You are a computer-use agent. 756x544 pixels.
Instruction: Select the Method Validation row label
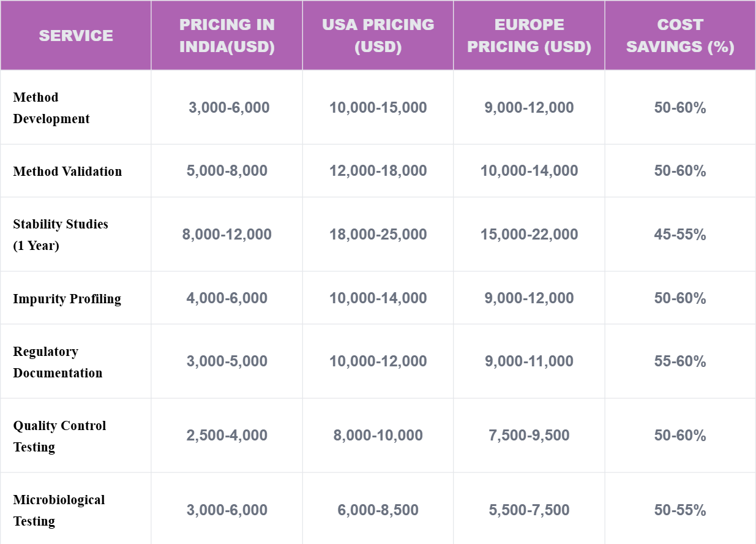tap(67, 172)
